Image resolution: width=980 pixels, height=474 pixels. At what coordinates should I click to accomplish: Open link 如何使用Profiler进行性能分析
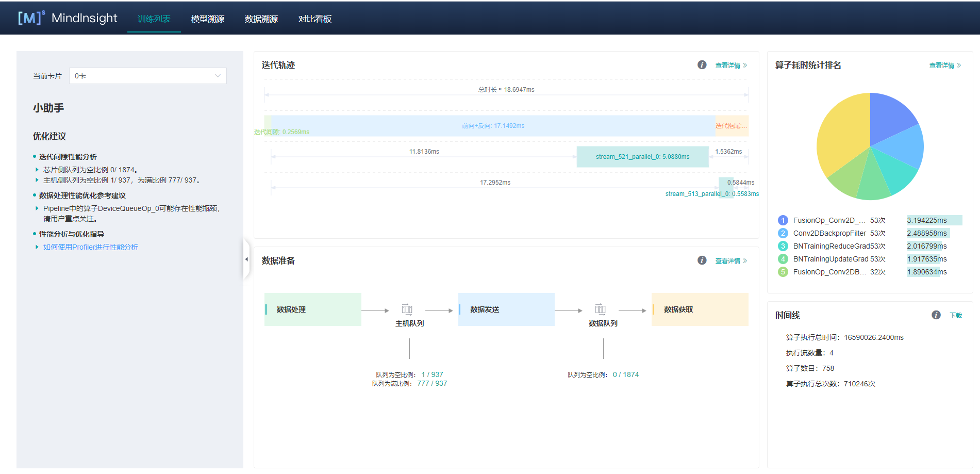(x=91, y=247)
